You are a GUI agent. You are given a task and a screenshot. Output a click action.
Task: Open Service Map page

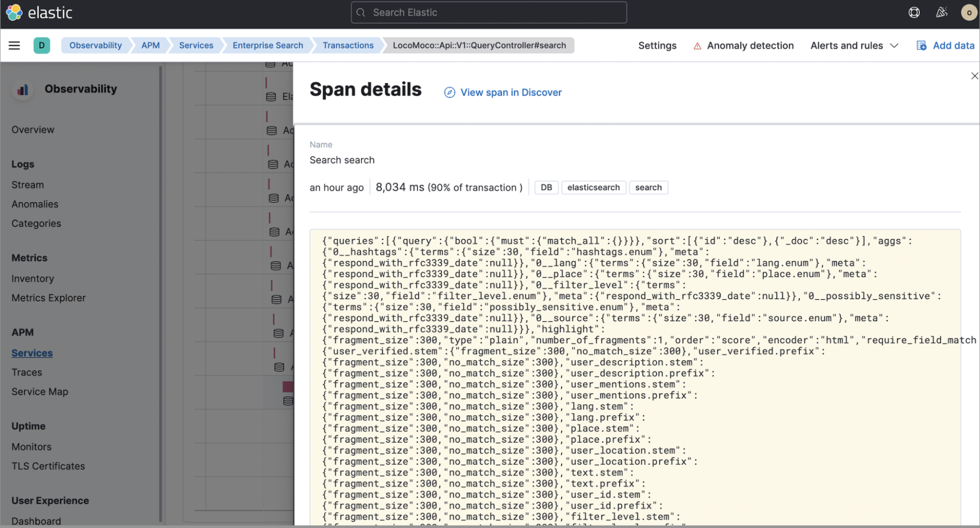click(40, 392)
